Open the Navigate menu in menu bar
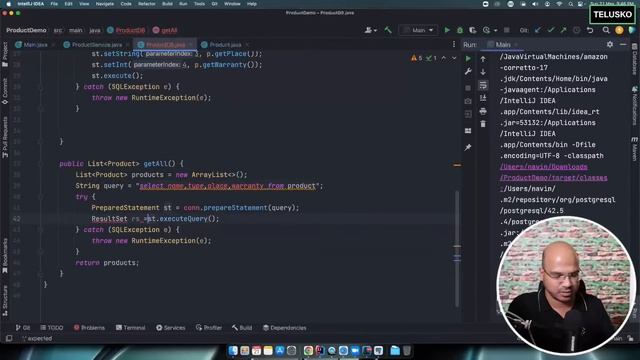 point(104,4)
